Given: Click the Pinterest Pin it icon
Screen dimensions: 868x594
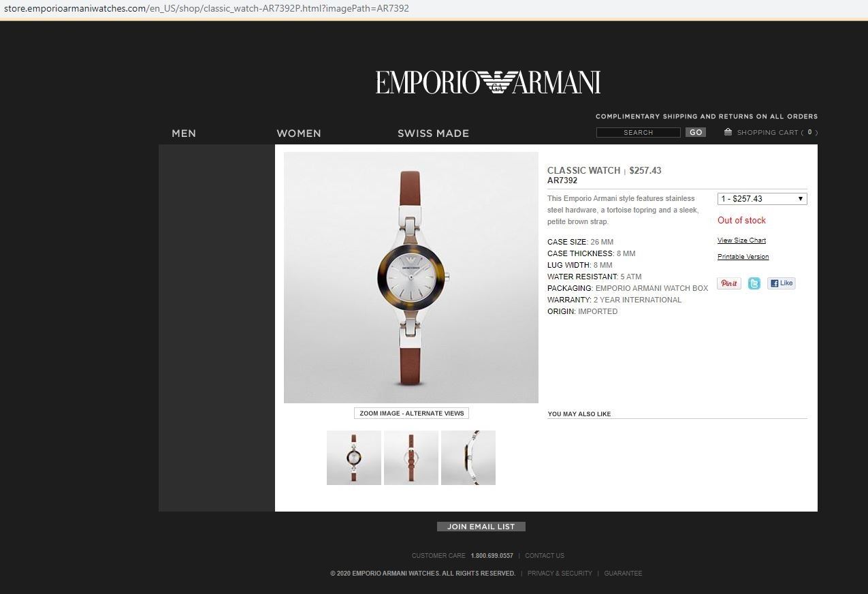Looking at the screenshot, I should click(x=728, y=283).
